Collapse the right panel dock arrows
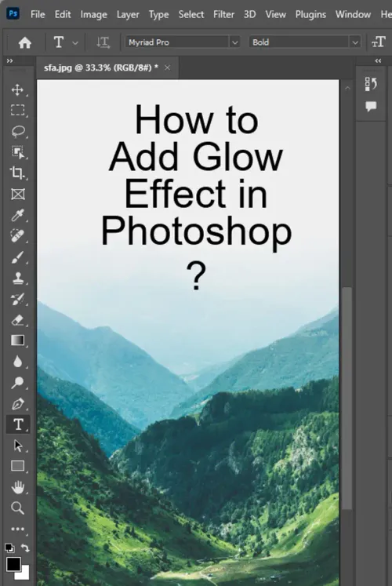The height and width of the screenshot is (586, 392). [378, 60]
